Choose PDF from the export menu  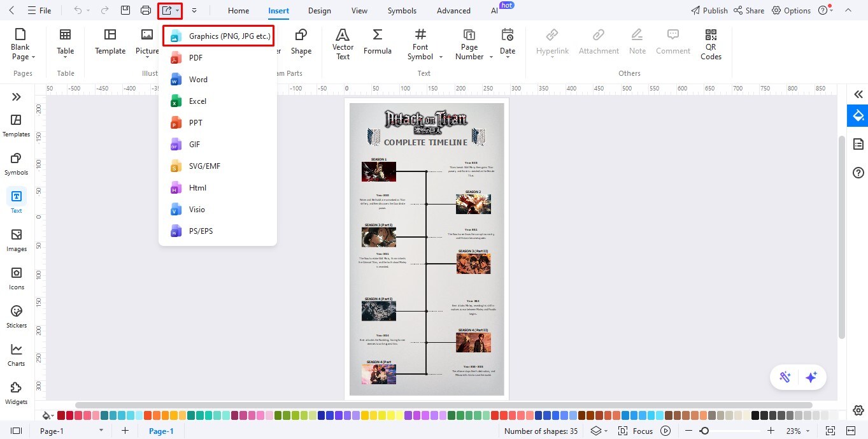tap(218, 58)
